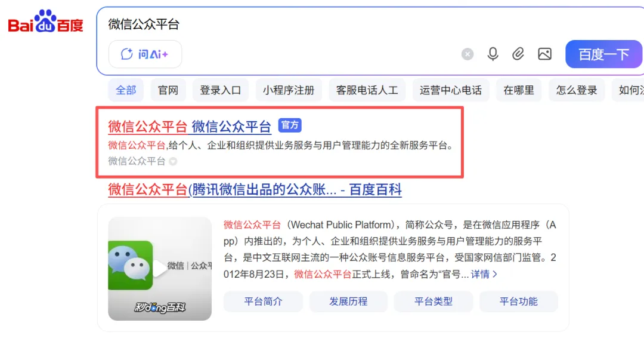Open the Baidu logo homepage

point(45,21)
